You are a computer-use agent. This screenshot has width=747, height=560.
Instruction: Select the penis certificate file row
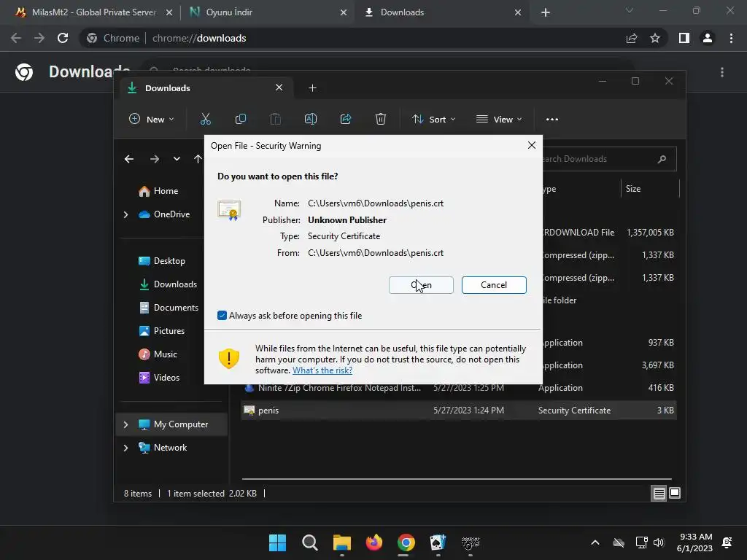[x=459, y=411]
